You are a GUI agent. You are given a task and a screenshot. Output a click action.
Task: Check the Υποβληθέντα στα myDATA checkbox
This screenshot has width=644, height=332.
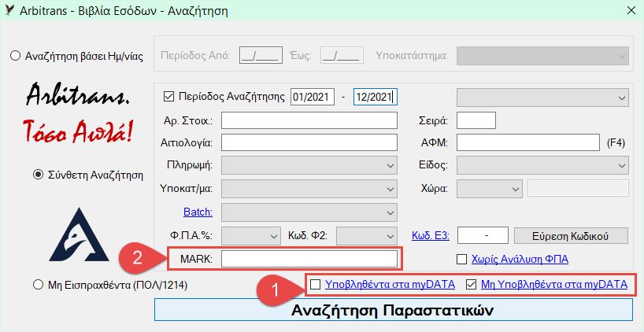(316, 284)
